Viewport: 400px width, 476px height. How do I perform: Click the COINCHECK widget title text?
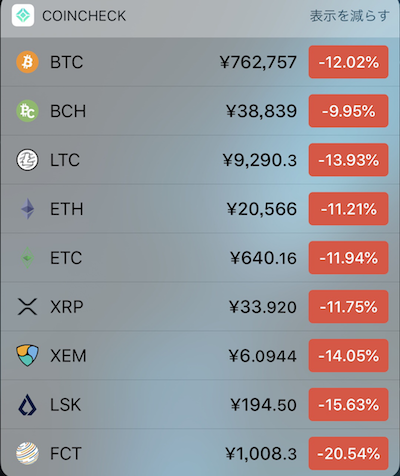[84, 16]
